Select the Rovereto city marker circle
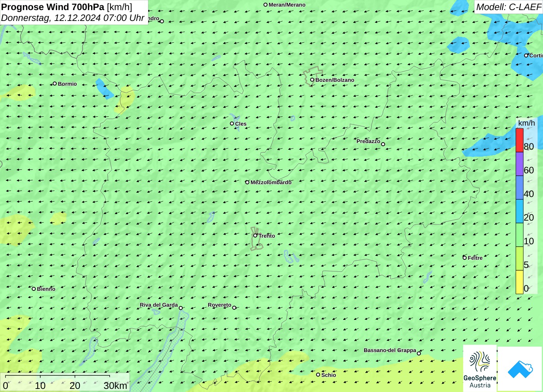 234,308
